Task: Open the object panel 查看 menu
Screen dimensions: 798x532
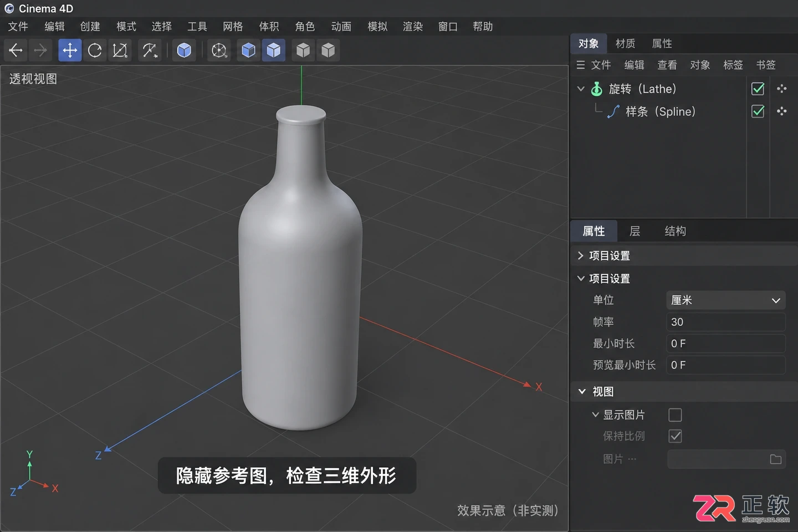Action: [x=667, y=65]
